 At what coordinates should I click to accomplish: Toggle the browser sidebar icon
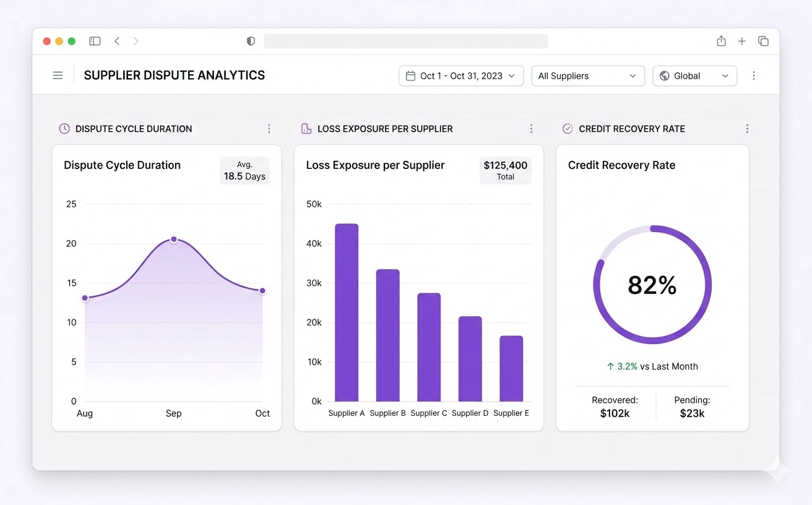tap(95, 41)
